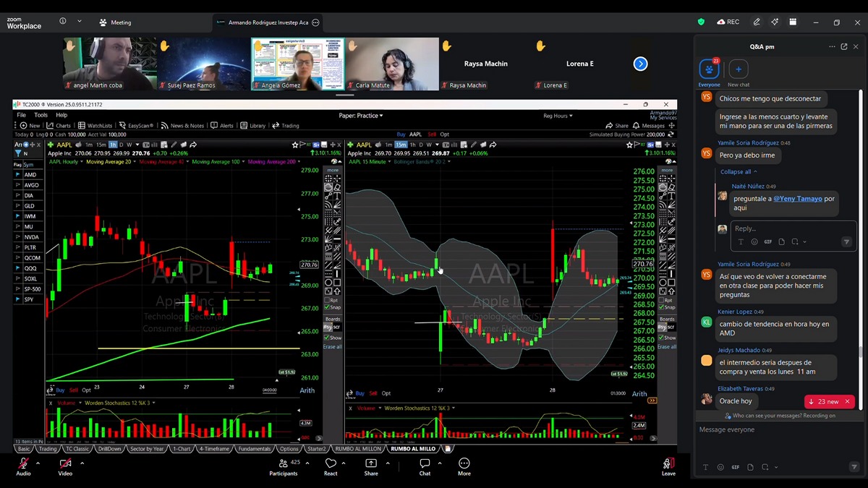Viewport: 868px width, 488px height.
Task: Open the Zoom Participants panel
Action: click(284, 467)
